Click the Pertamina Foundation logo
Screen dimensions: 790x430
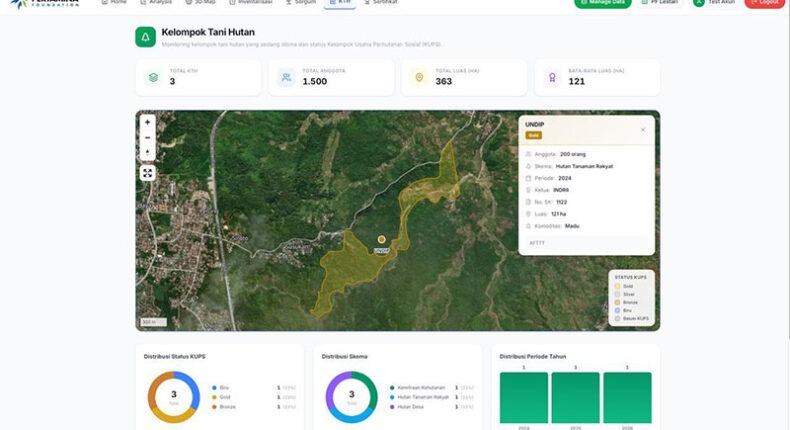pos(44,3)
